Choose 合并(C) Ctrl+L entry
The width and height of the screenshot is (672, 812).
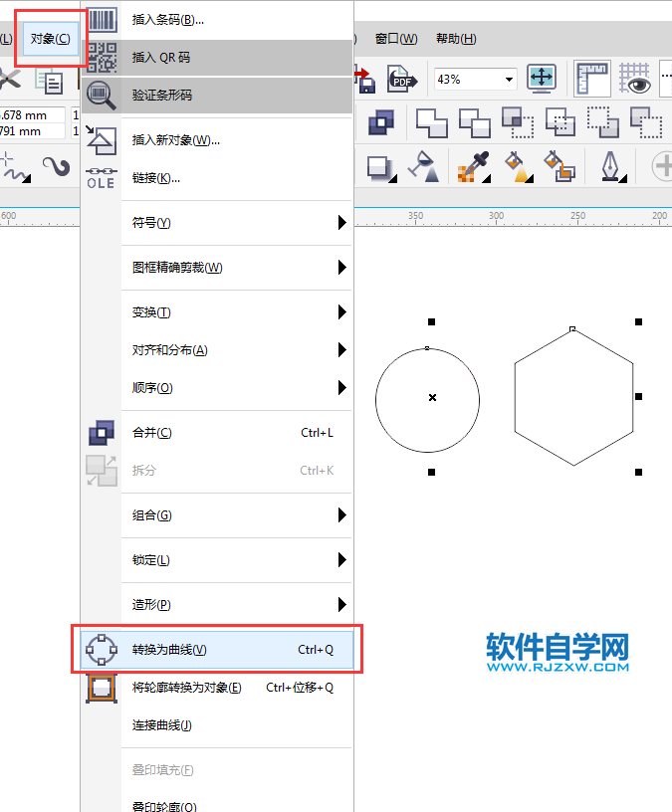coord(217,433)
